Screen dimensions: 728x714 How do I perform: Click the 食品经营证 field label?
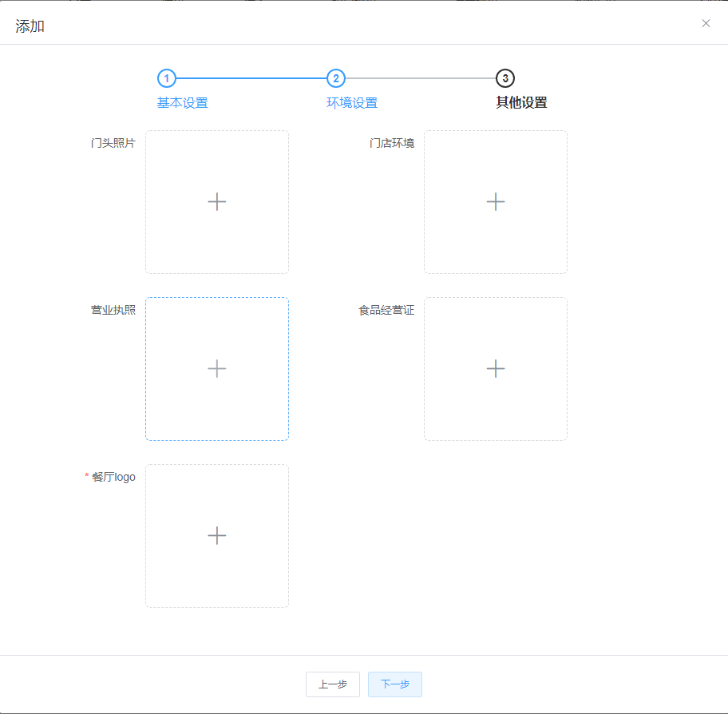point(386,310)
